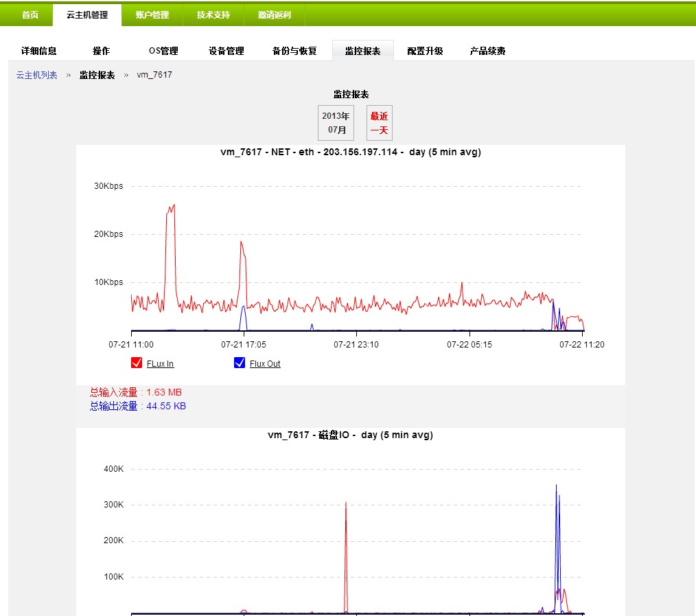Click the 10Kbps axis label

pyautogui.click(x=108, y=282)
